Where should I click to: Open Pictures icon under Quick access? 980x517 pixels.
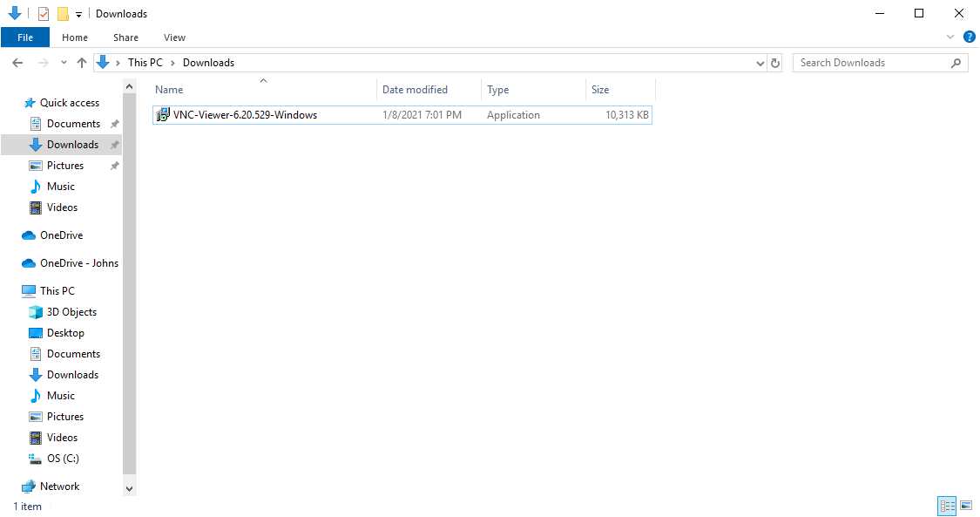36,166
